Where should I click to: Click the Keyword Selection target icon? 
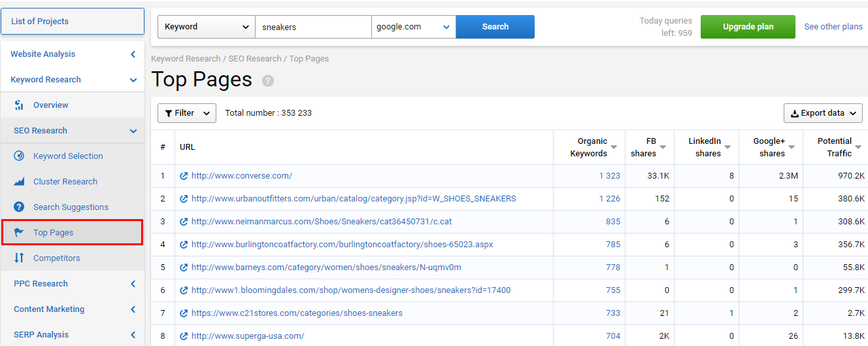(19, 156)
